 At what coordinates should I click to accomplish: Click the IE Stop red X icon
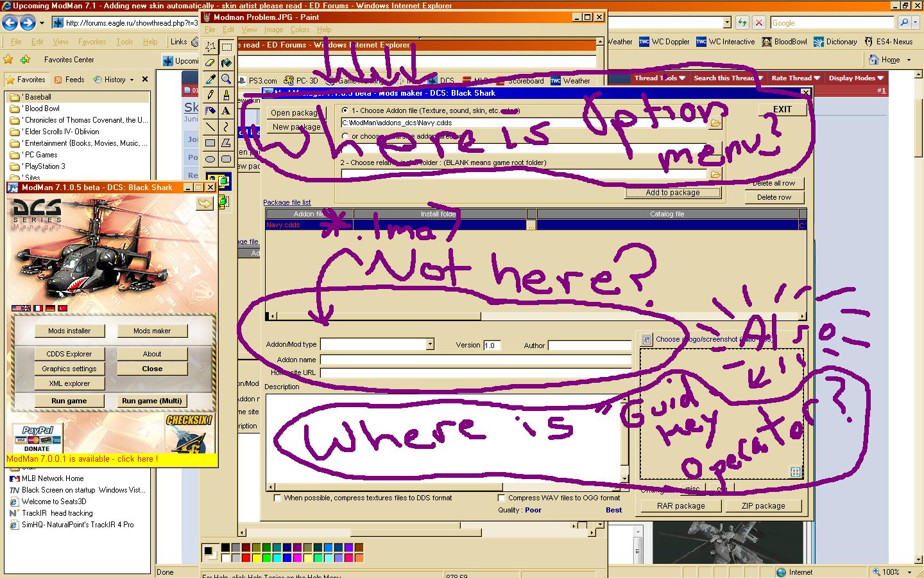[x=759, y=22]
